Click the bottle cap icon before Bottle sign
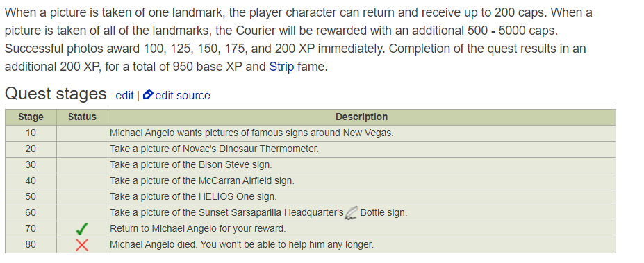 351,213
